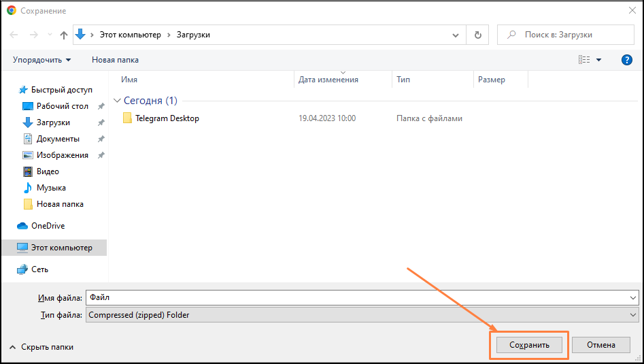This screenshot has width=644, height=364.
Task: Collapse the Сегодня group
Action: [x=117, y=101]
